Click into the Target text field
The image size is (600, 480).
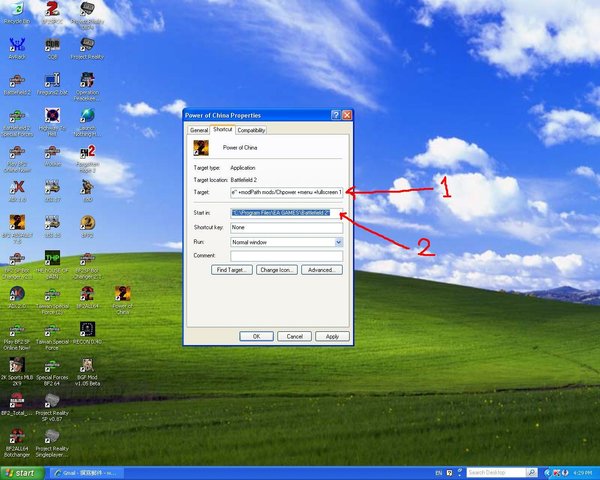(x=287, y=192)
